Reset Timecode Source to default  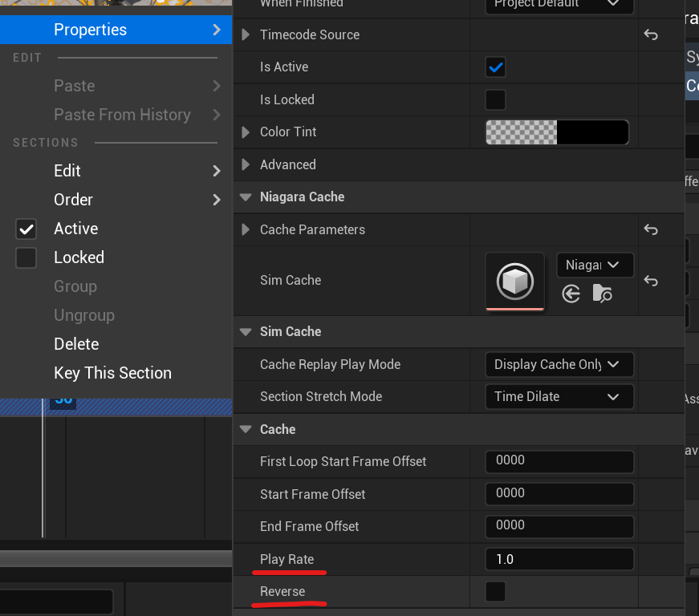pos(651,35)
